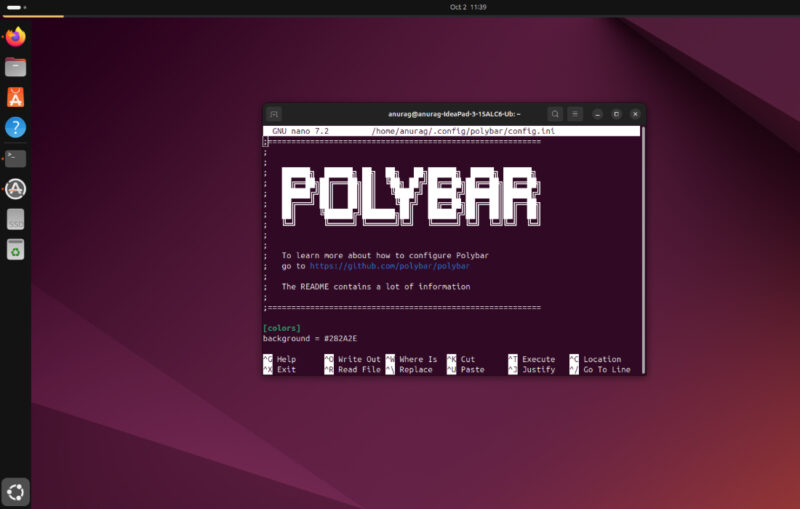Click the To learn more about line
Image resolution: width=800 pixels, height=509 pixels.
pyautogui.click(x=385, y=256)
